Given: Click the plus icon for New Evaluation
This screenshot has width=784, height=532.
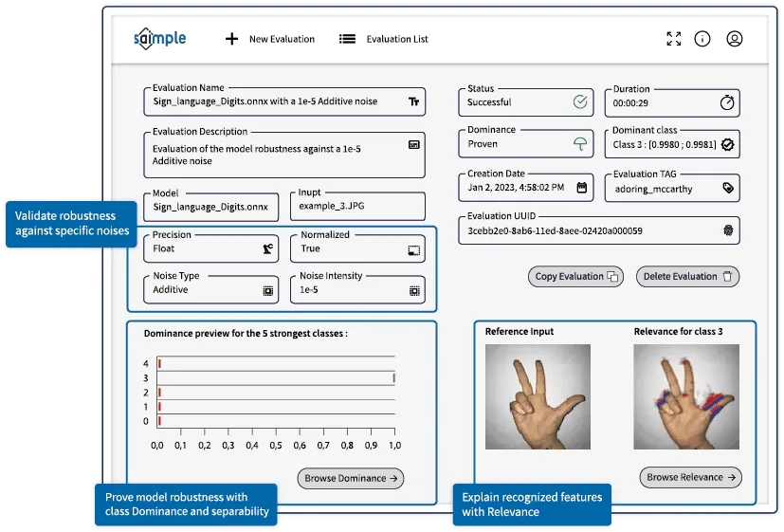Looking at the screenshot, I should pos(231,39).
